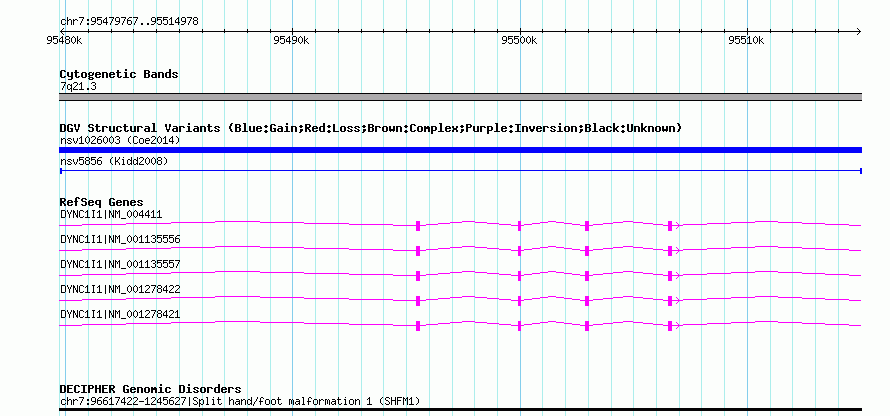
Task: Click the nsv5856 (Kidd2008) label
Action: pos(114,161)
